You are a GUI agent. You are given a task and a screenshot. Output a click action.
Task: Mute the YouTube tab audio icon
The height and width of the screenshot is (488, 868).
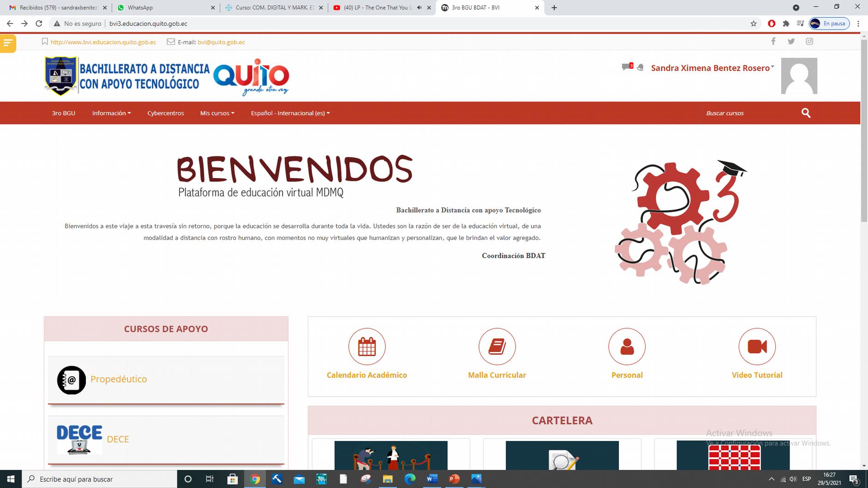(419, 8)
